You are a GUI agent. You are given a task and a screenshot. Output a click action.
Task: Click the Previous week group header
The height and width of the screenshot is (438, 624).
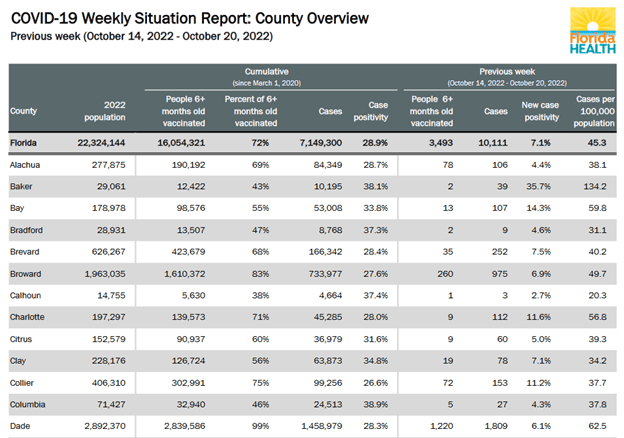[507, 72]
